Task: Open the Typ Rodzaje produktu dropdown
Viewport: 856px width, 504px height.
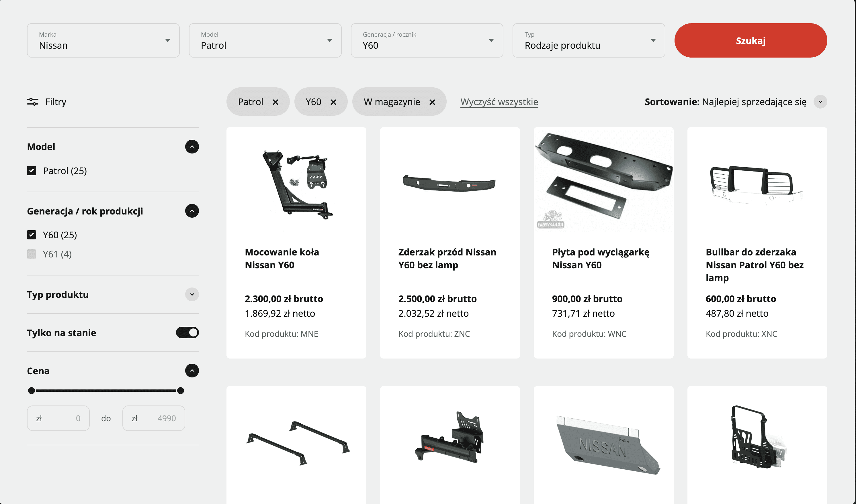Action: point(589,40)
